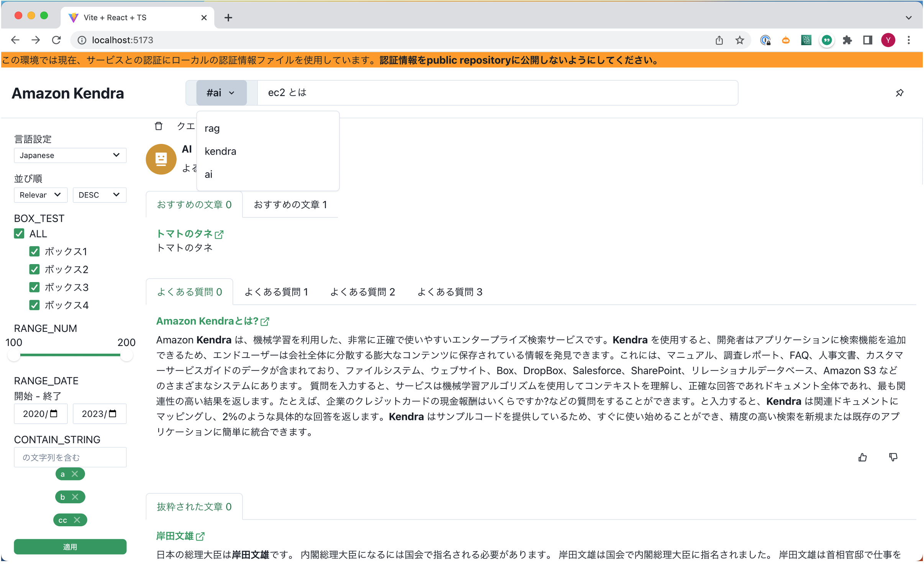This screenshot has height=568, width=924.
Task: Toggle the ボックス4 checkbox
Action: click(x=34, y=305)
